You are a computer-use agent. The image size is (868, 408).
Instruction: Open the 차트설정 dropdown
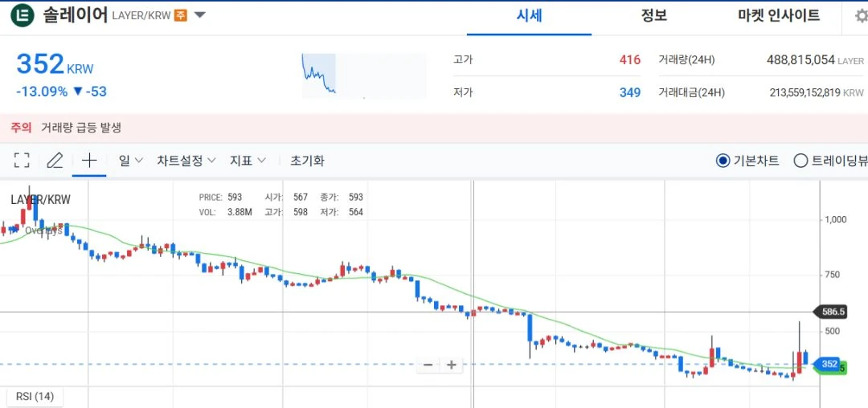(186, 161)
